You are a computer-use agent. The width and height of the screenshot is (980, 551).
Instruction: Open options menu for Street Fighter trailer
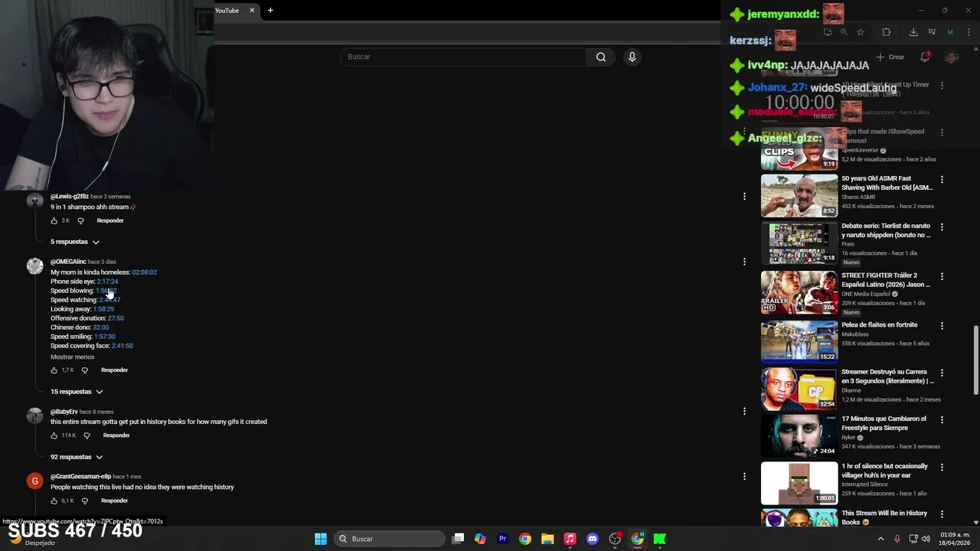click(942, 276)
